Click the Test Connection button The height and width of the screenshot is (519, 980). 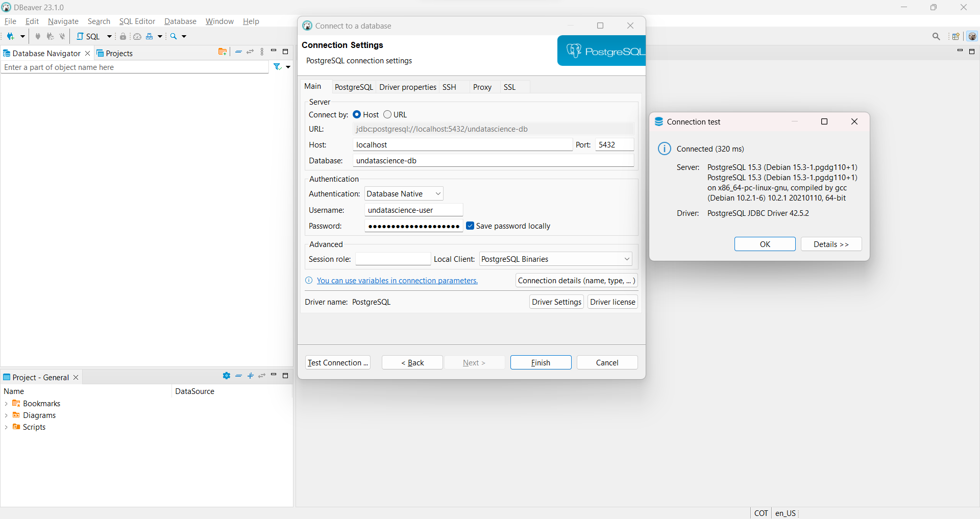point(337,362)
